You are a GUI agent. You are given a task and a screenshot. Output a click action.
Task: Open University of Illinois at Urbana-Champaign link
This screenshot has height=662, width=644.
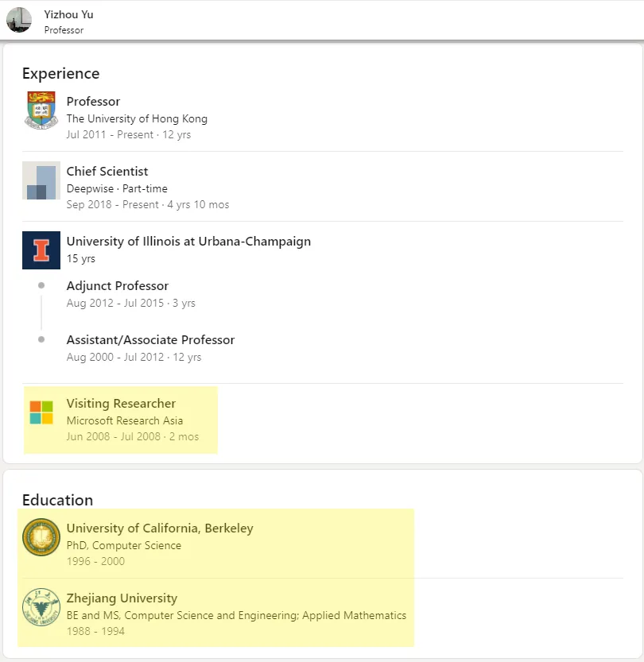pos(188,242)
